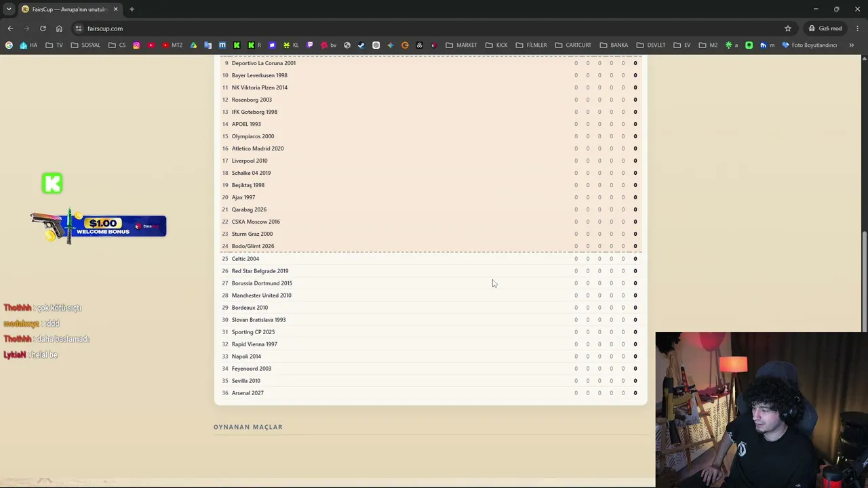Go to the browser home page
This screenshot has height=488, width=868.
(59, 28)
